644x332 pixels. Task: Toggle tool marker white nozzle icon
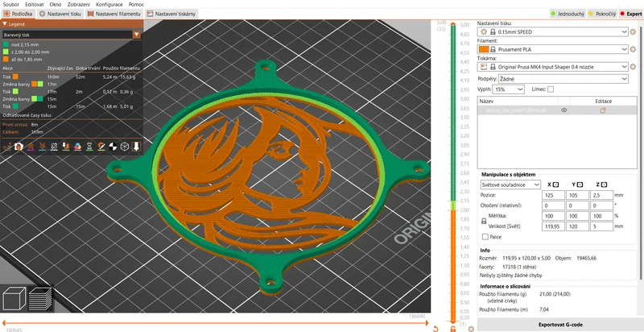tap(137, 147)
